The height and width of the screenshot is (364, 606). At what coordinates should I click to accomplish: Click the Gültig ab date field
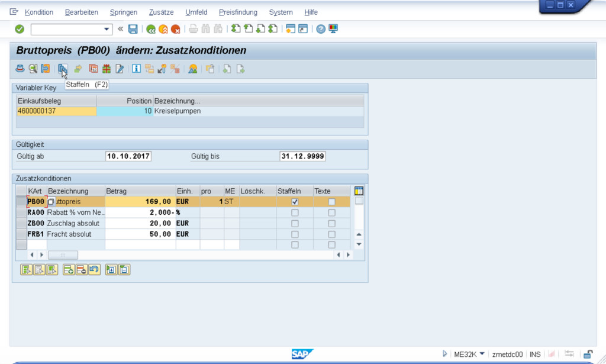tap(128, 156)
